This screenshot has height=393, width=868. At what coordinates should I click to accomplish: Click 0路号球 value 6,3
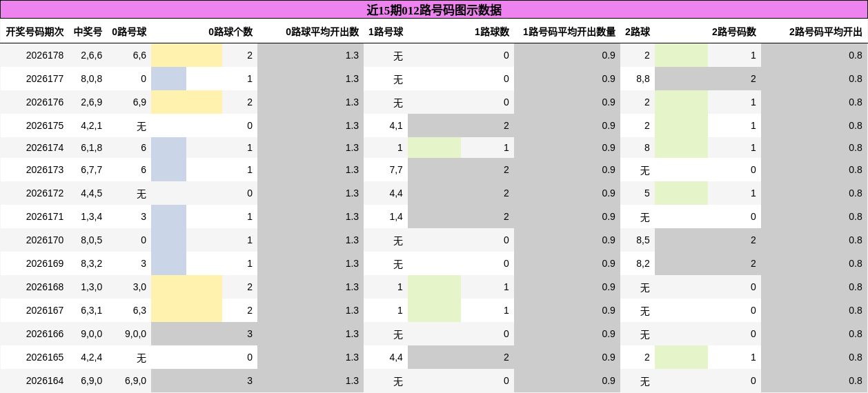coord(139,310)
